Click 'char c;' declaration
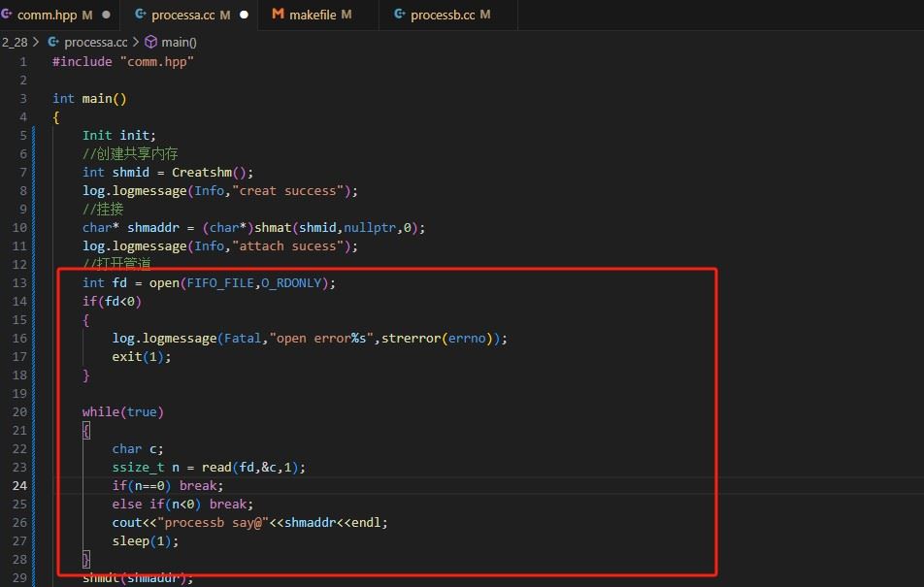 point(138,449)
